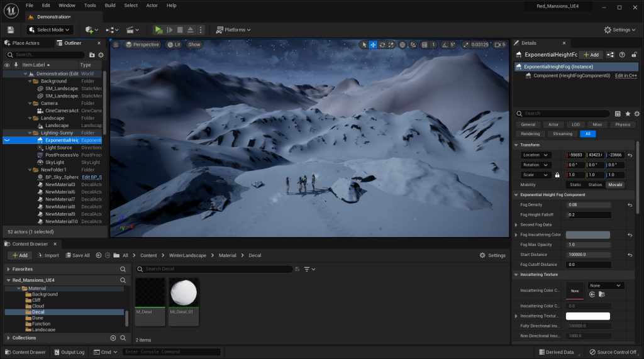Viewport: 644px width, 359px height.
Task: Click the Stop play session button
Action: [180, 30]
